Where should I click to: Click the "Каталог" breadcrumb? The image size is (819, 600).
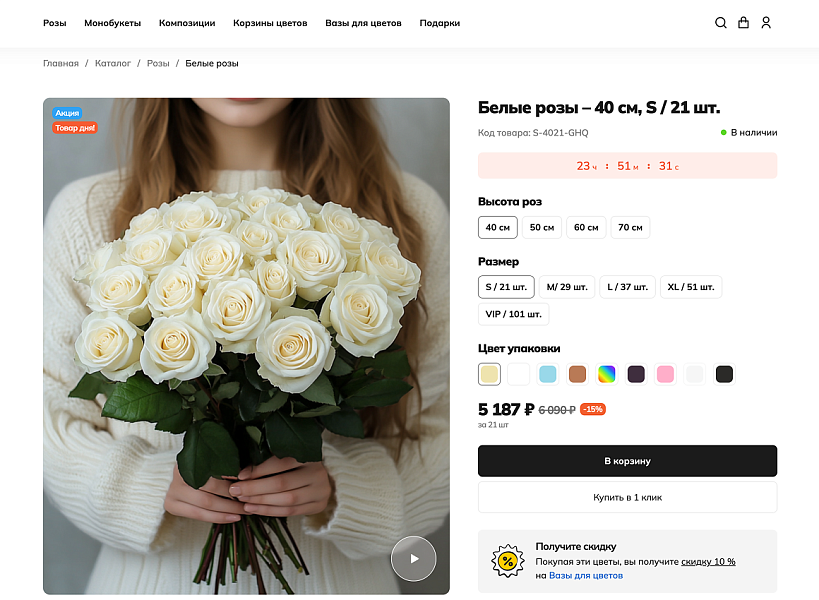coord(113,62)
